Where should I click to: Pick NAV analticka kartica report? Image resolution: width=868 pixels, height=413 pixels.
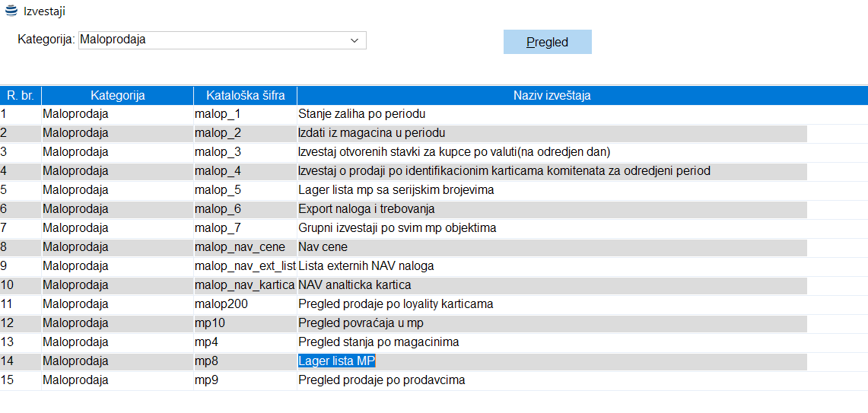tap(355, 285)
